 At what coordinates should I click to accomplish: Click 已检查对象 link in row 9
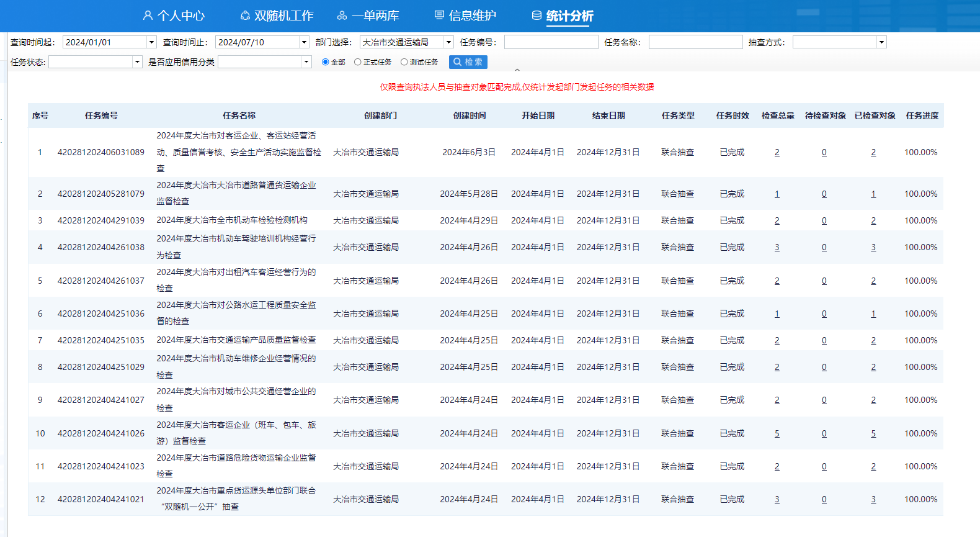(x=873, y=400)
